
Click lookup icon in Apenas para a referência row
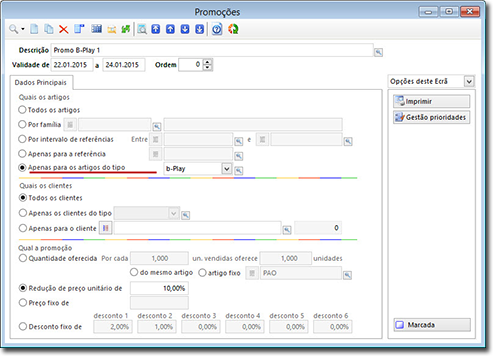click(x=238, y=156)
